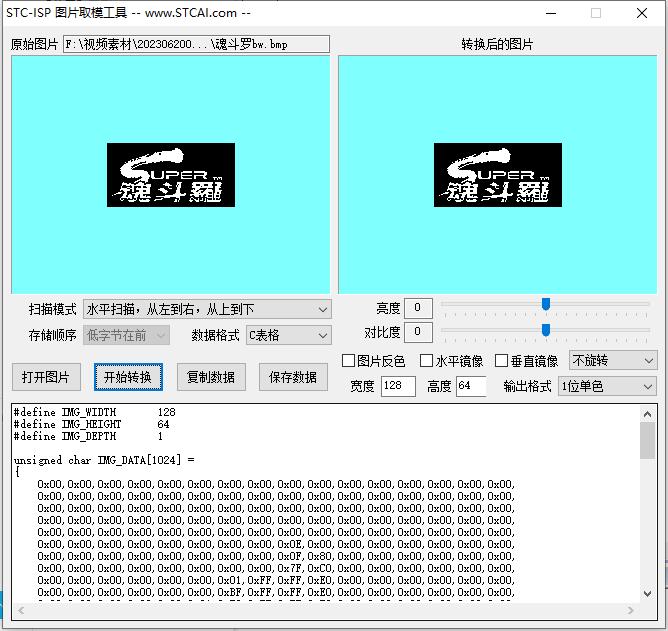The width and height of the screenshot is (668, 631).
Task: Click 对比度 value field showing 0
Action: coord(418,332)
